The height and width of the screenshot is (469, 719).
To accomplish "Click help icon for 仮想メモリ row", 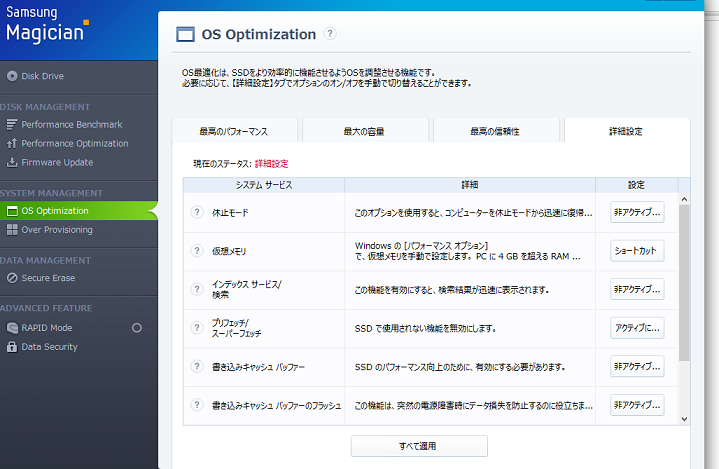I will pos(197,250).
